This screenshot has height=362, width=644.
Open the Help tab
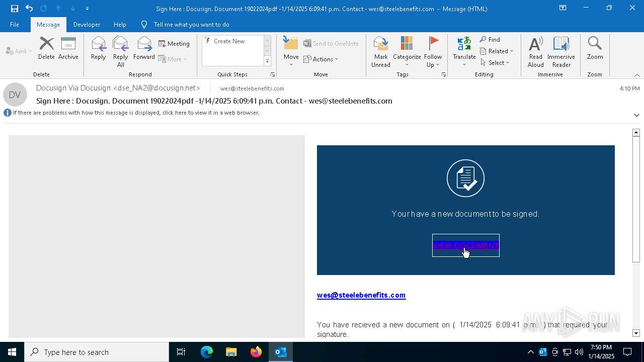[120, 25]
